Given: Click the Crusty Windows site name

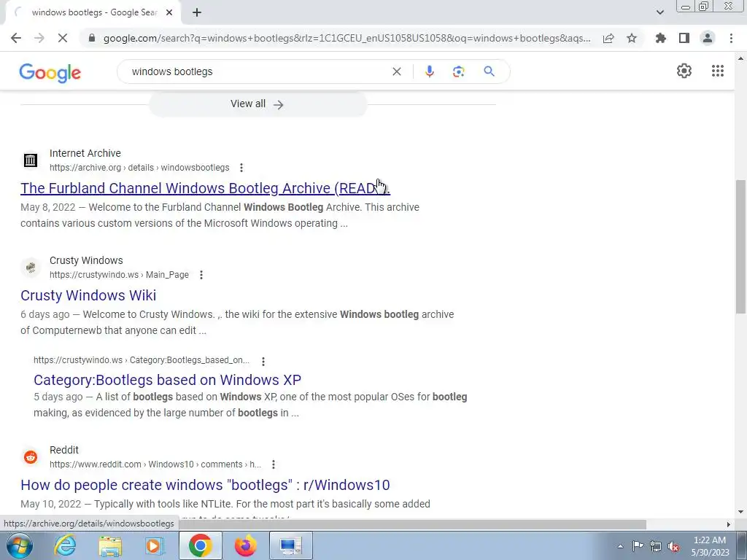Looking at the screenshot, I should click(x=86, y=260).
